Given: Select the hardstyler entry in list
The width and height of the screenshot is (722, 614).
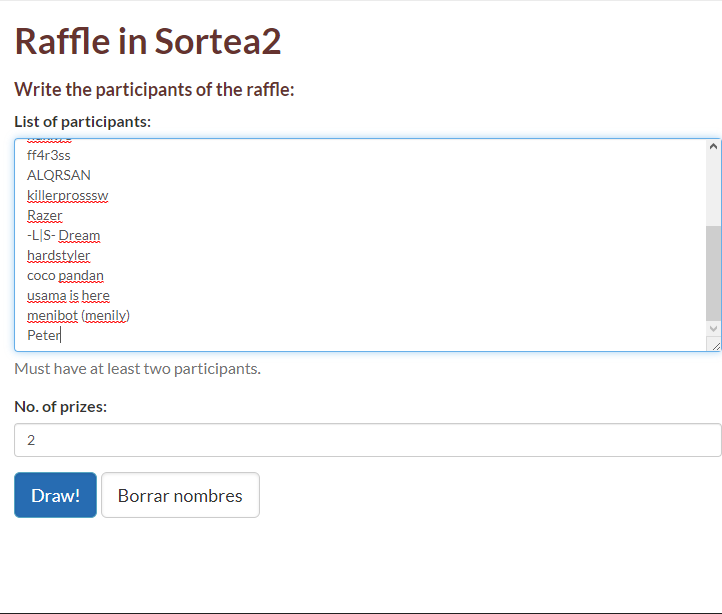Looking at the screenshot, I should pos(59,255).
